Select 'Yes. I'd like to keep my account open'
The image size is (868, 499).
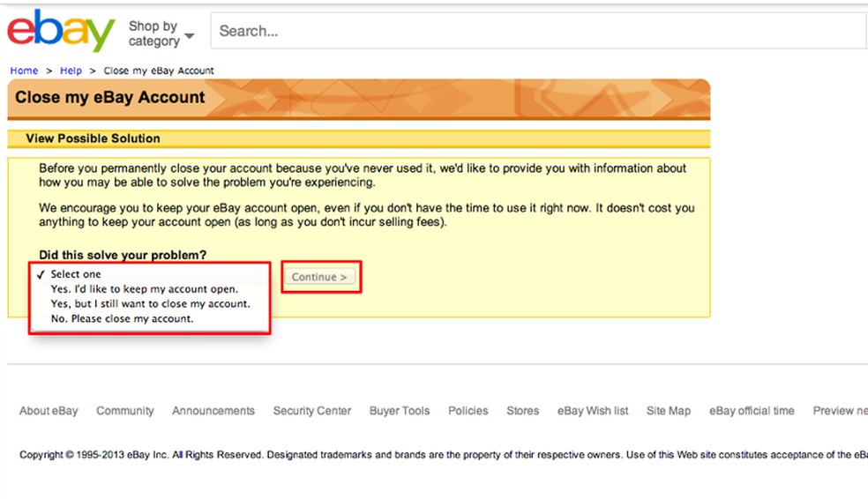pos(145,289)
